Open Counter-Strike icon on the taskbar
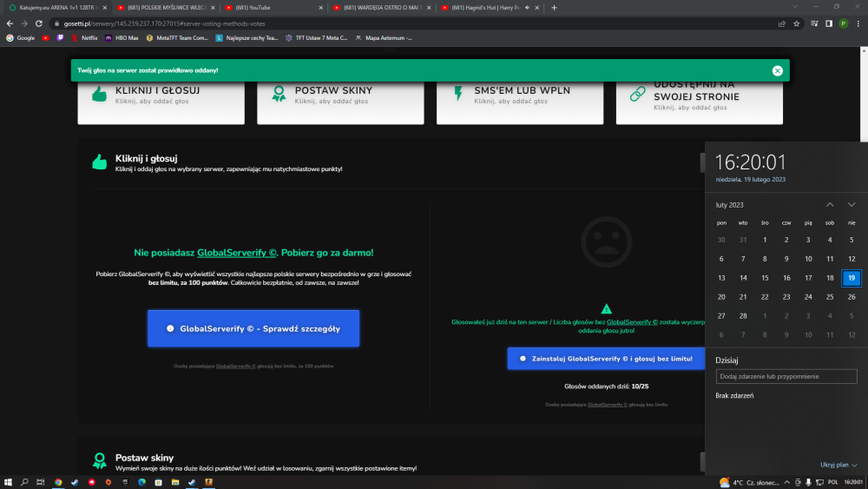Image resolution: width=868 pixels, height=489 pixels. coord(208,482)
